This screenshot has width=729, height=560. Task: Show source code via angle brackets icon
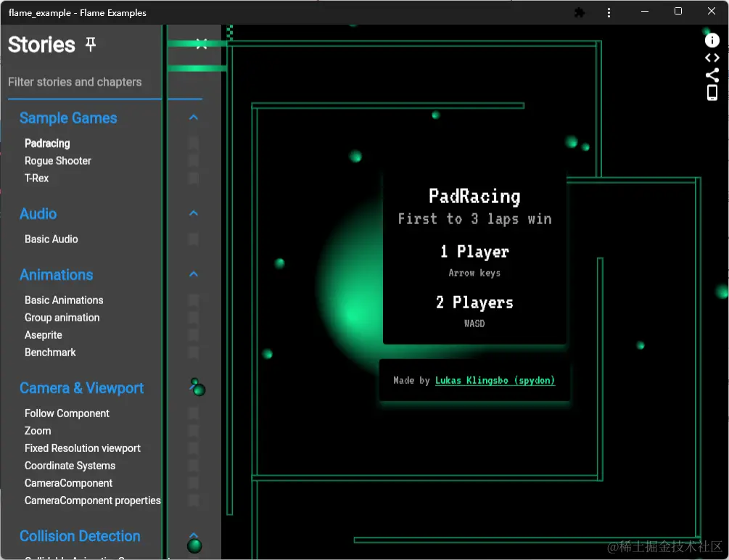click(712, 58)
